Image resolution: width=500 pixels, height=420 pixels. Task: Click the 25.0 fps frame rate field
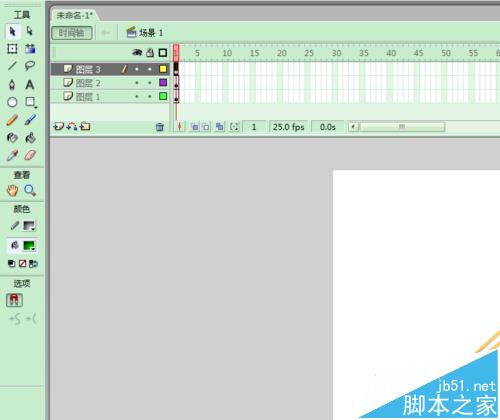(x=289, y=127)
